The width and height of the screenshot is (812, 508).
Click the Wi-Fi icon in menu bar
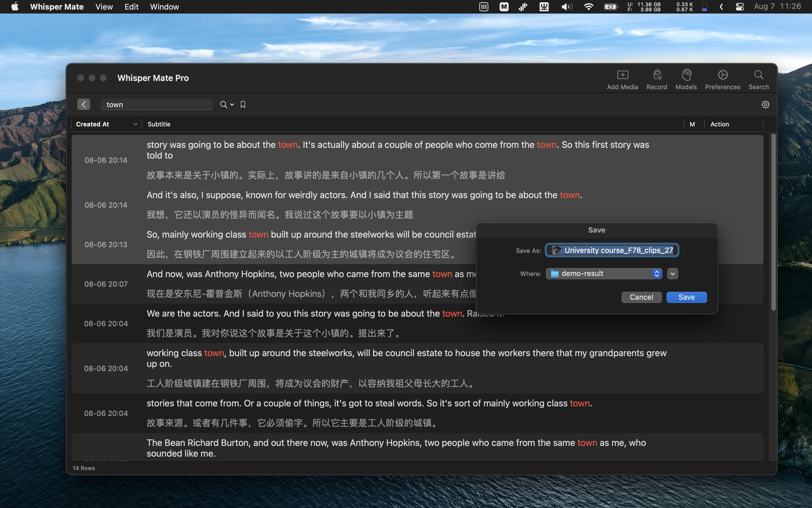pos(588,7)
